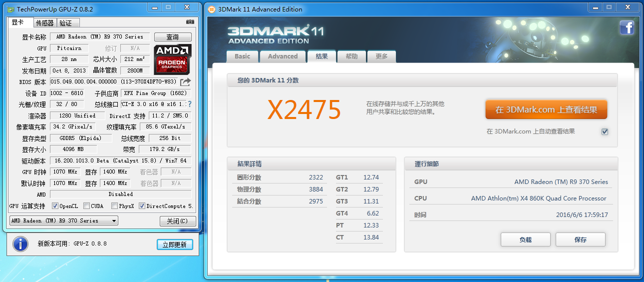Click the bus width 256 Bit field
Screen dimensions: 644x282
click(170, 138)
